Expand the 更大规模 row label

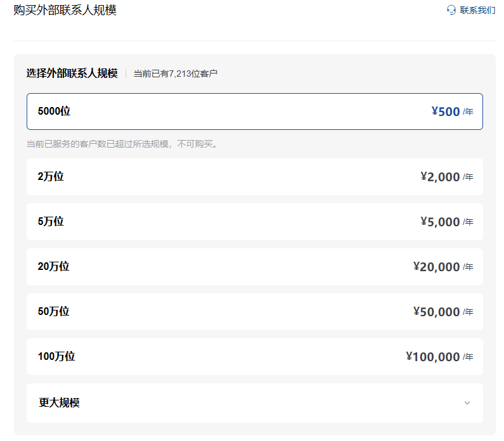pos(59,403)
